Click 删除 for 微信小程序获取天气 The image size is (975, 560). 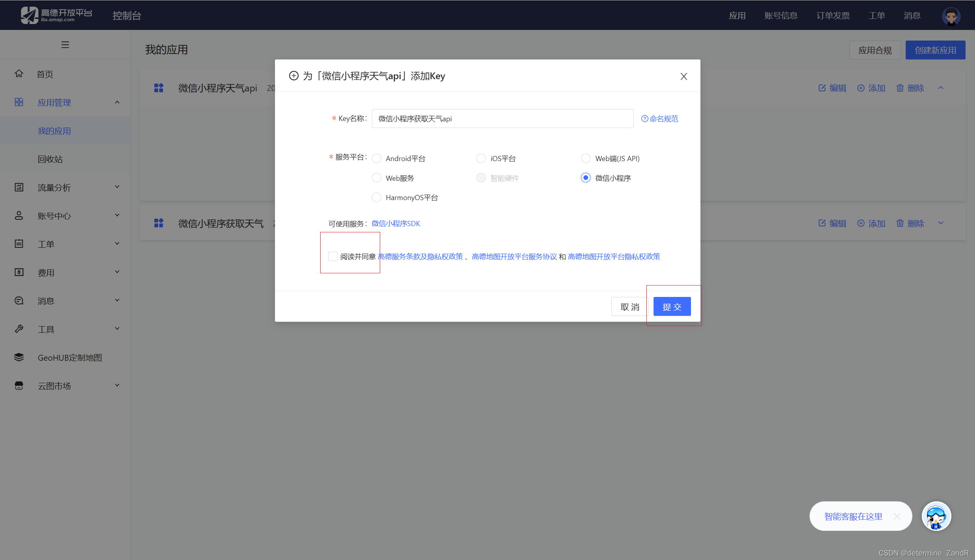[910, 223]
